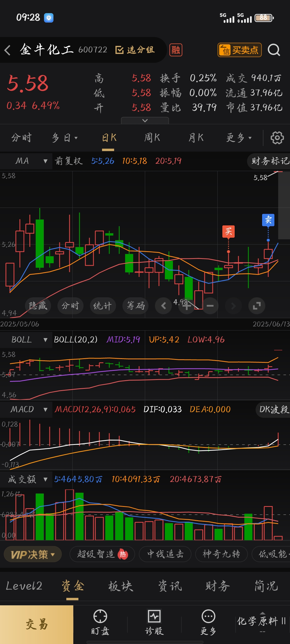Open 筹码 chip distribution overlay

pyautogui.click(x=136, y=306)
